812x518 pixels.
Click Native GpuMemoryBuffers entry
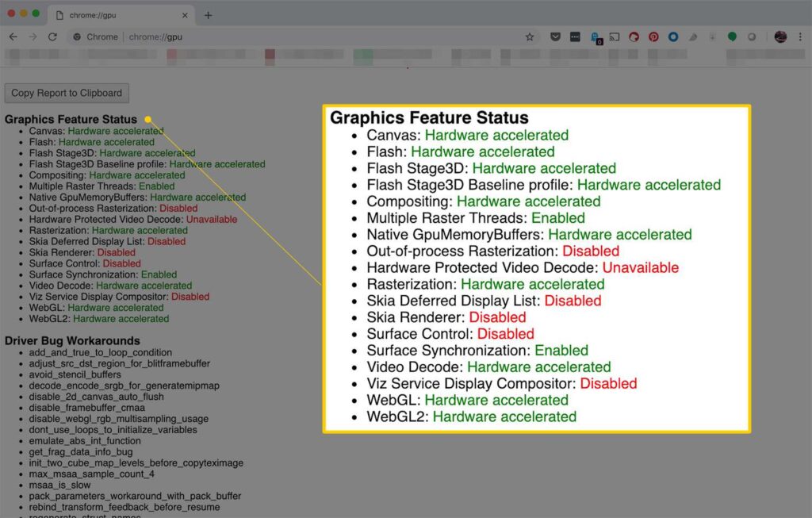pos(137,198)
